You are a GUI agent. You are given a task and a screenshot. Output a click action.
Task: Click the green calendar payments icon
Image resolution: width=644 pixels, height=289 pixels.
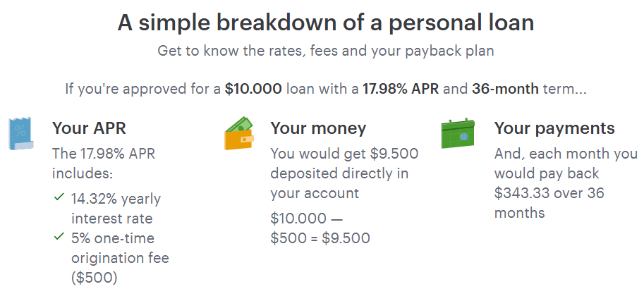point(458,133)
